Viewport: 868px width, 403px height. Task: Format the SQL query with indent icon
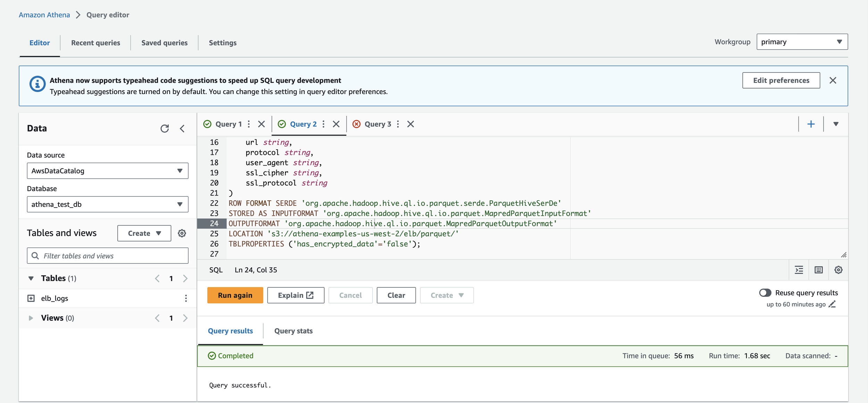point(799,270)
